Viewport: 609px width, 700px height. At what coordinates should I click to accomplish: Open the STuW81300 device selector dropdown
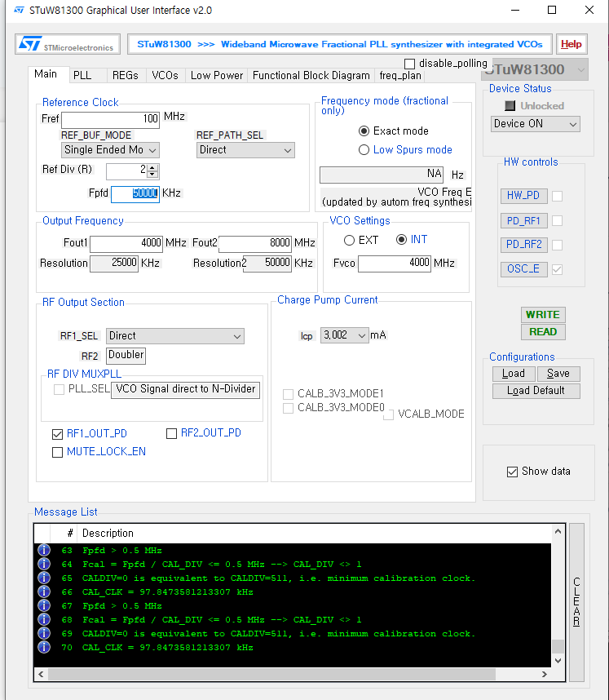point(535,69)
